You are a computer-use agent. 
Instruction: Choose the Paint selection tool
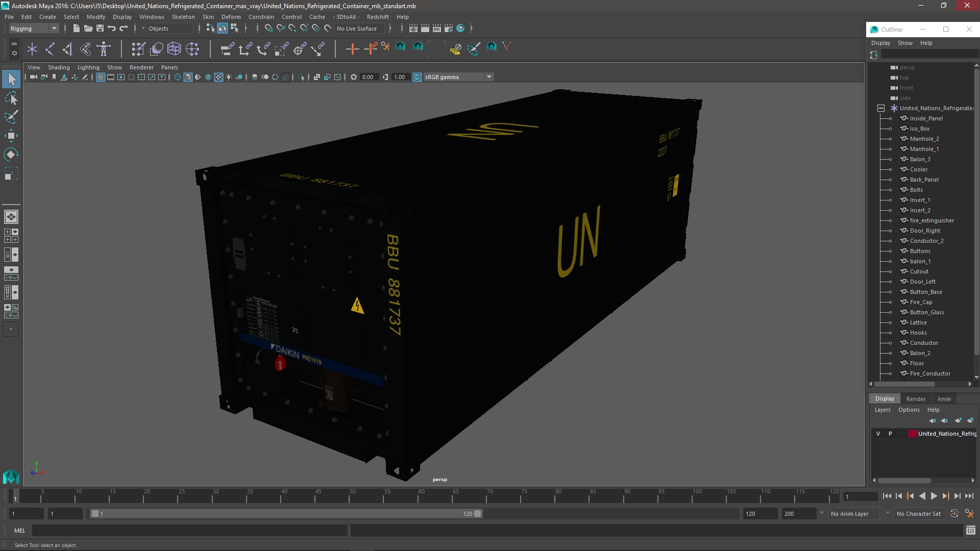(x=11, y=117)
